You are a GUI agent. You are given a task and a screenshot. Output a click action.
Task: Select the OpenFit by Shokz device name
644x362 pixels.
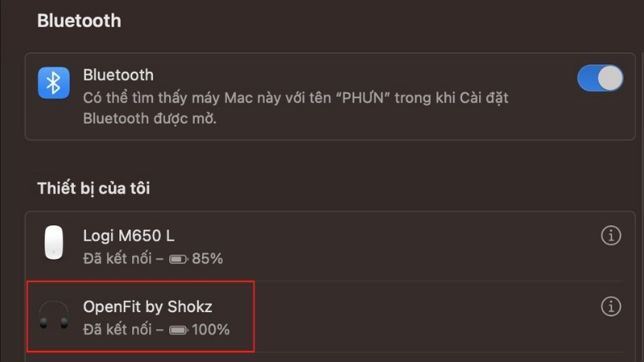pyautogui.click(x=147, y=306)
